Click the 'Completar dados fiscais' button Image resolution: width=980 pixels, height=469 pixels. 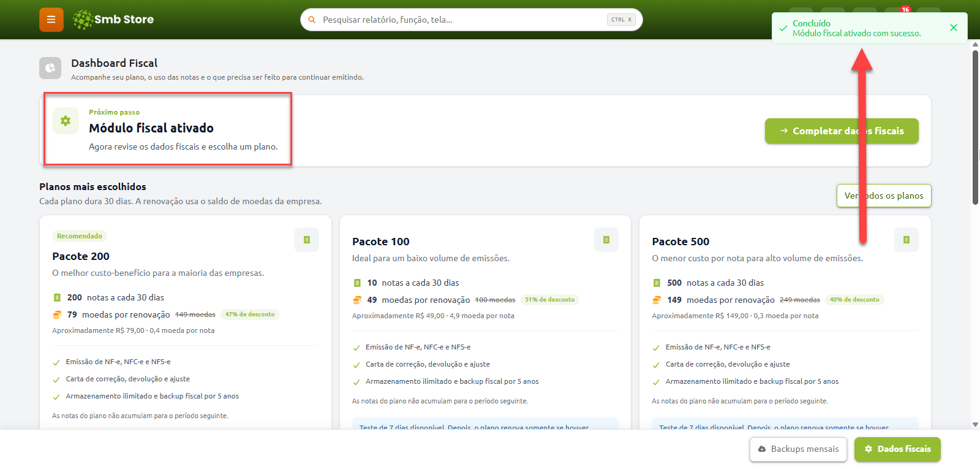point(842,131)
